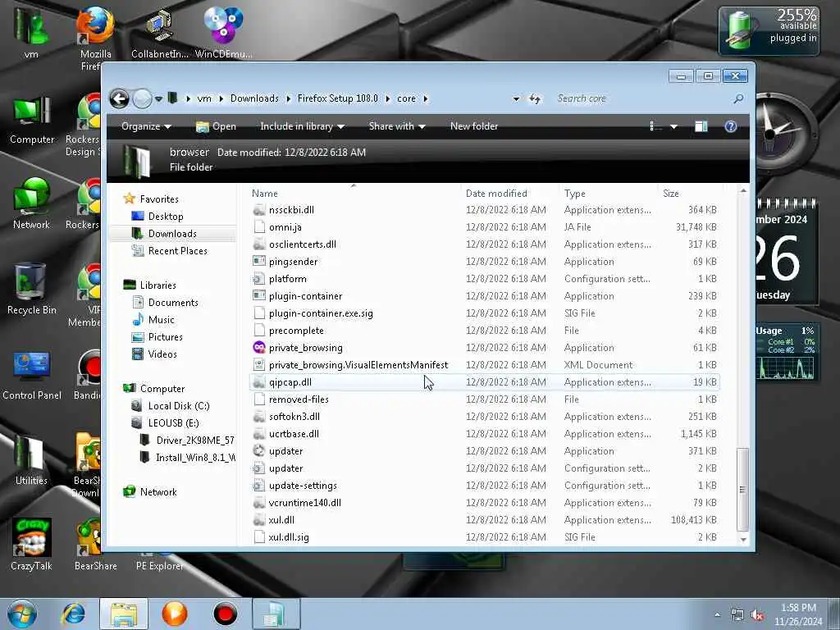Open Include in library menu

tap(302, 126)
